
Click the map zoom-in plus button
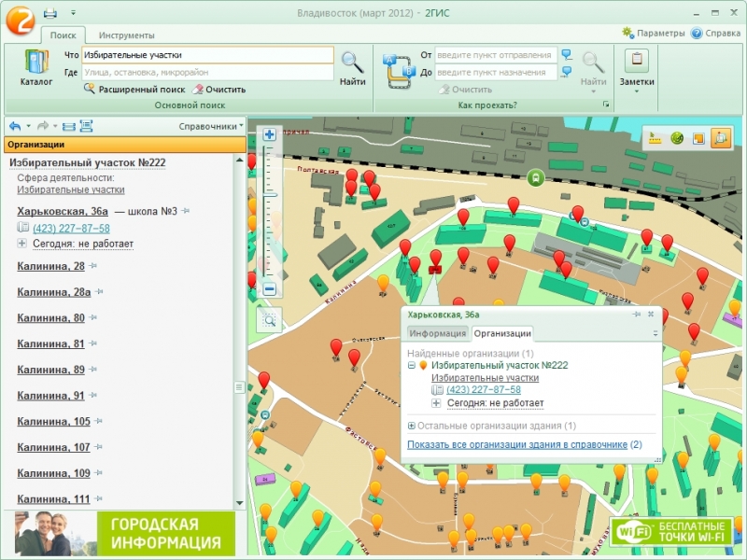[269, 134]
